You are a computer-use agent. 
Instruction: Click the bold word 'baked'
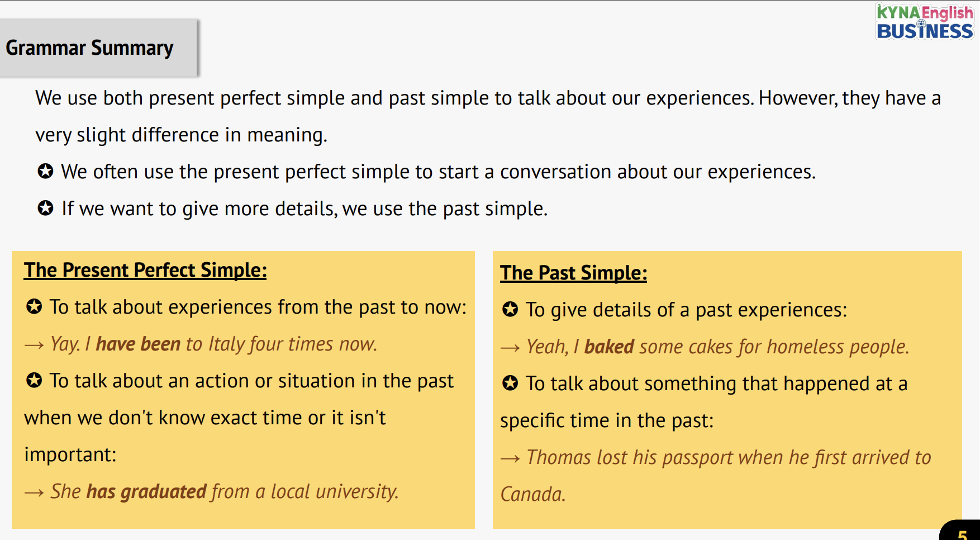point(609,347)
